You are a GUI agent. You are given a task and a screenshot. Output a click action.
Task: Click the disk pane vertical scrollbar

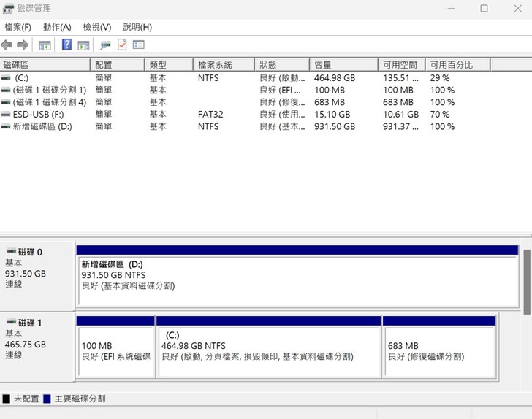[527, 281]
